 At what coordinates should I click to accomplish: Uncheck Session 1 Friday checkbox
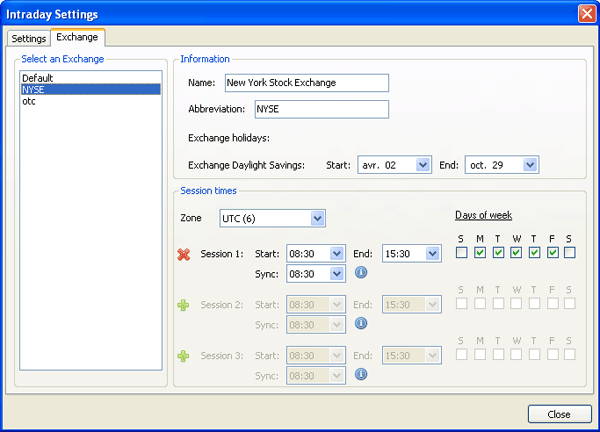coord(553,253)
